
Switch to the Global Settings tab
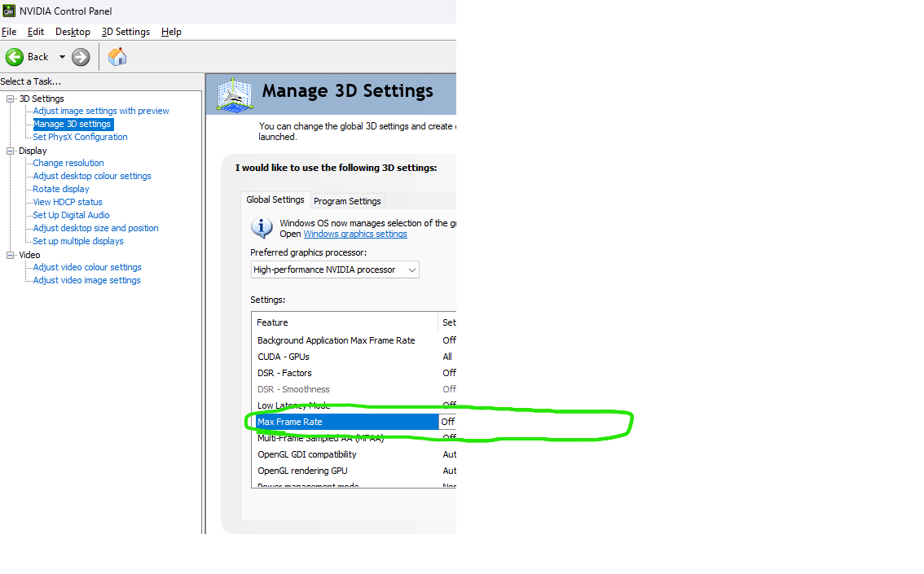(x=275, y=199)
